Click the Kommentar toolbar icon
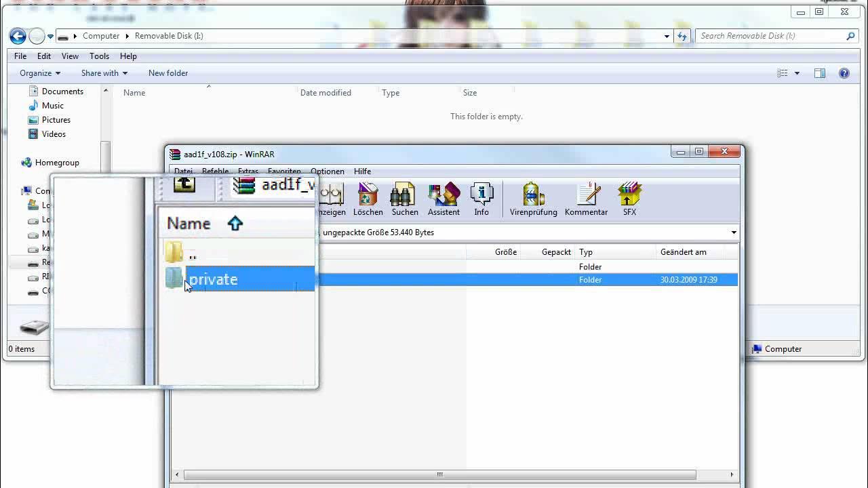The height and width of the screenshot is (488, 868). click(587, 200)
